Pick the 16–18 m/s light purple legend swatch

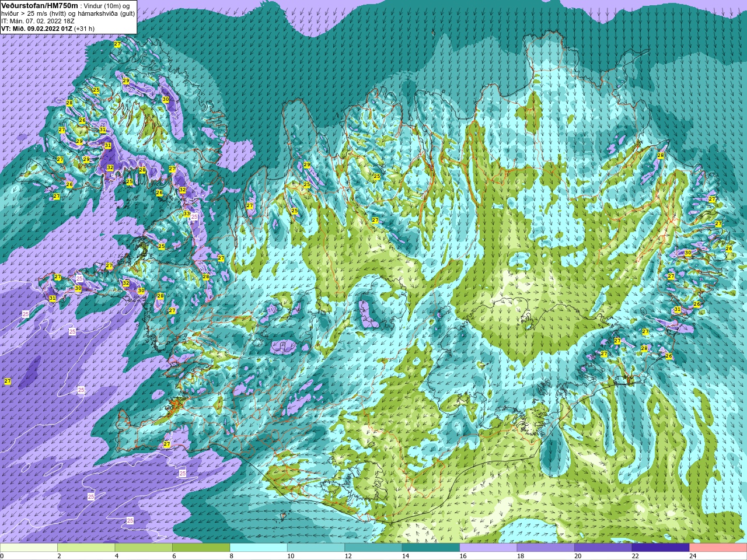(488, 548)
